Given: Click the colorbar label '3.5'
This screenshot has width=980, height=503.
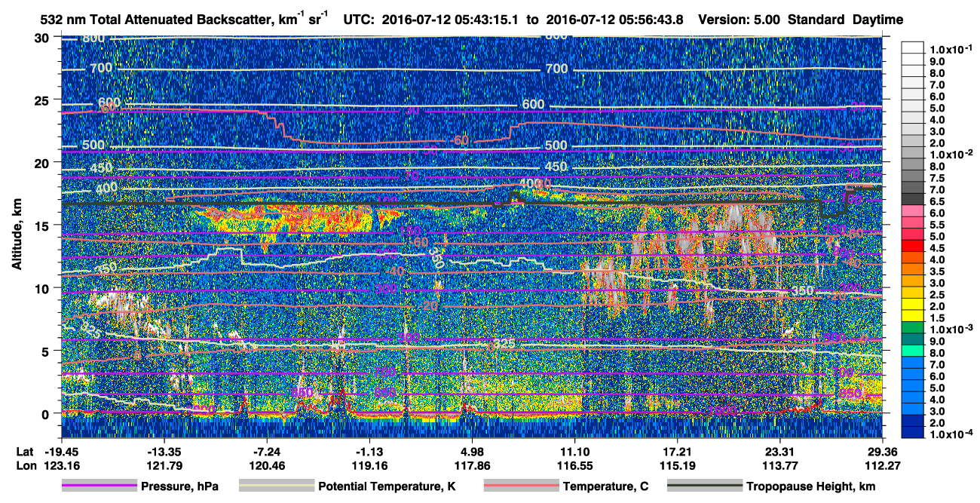Looking at the screenshot, I should coord(938,272).
